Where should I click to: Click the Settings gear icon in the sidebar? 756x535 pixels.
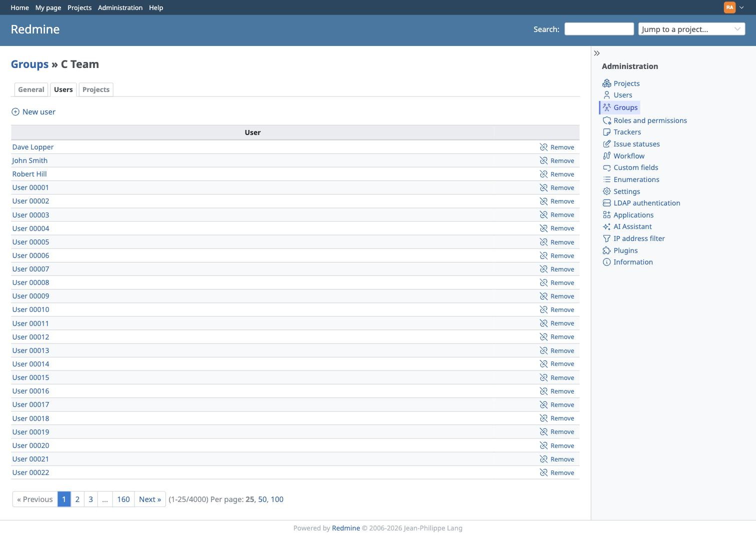click(606, 191)
